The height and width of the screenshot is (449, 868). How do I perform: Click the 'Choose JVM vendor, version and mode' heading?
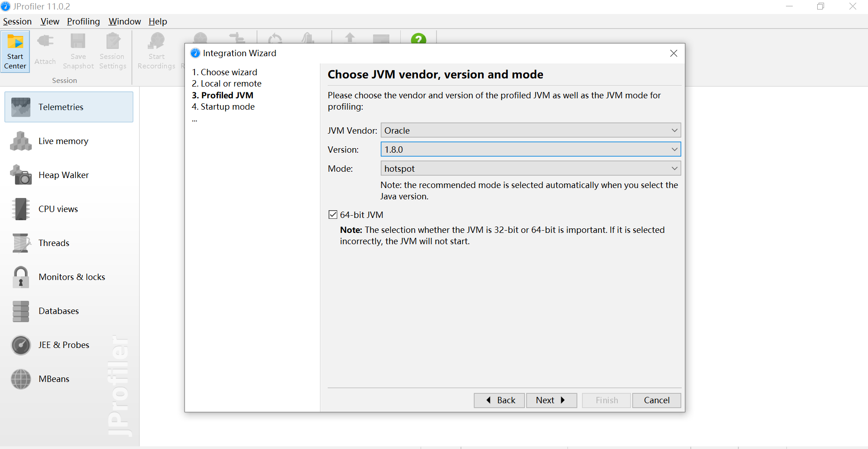[436, 74]
